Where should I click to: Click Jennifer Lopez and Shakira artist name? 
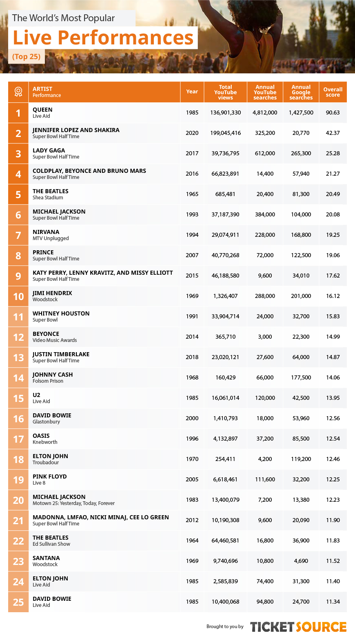click(76, 130)
